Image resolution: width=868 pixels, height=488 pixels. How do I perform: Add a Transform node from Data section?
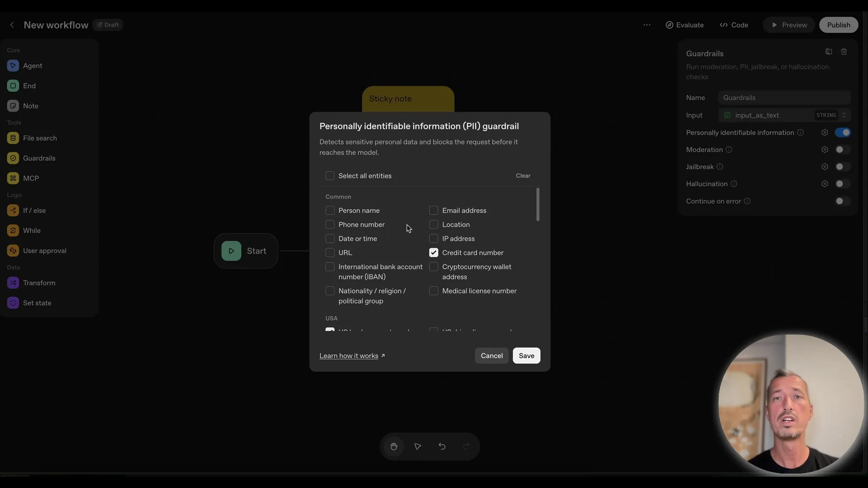pos(38,282)
